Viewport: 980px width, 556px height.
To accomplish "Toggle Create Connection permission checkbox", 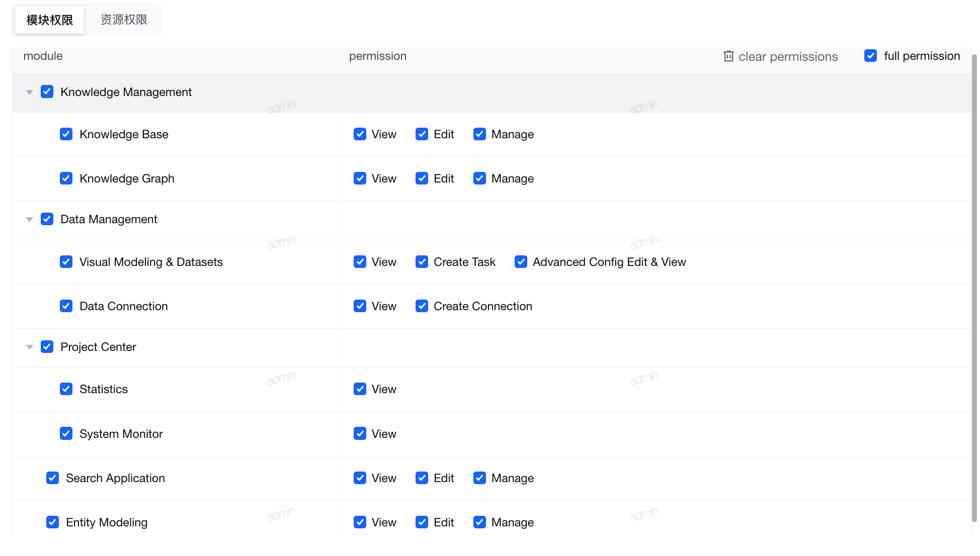I will coord(422,306).
